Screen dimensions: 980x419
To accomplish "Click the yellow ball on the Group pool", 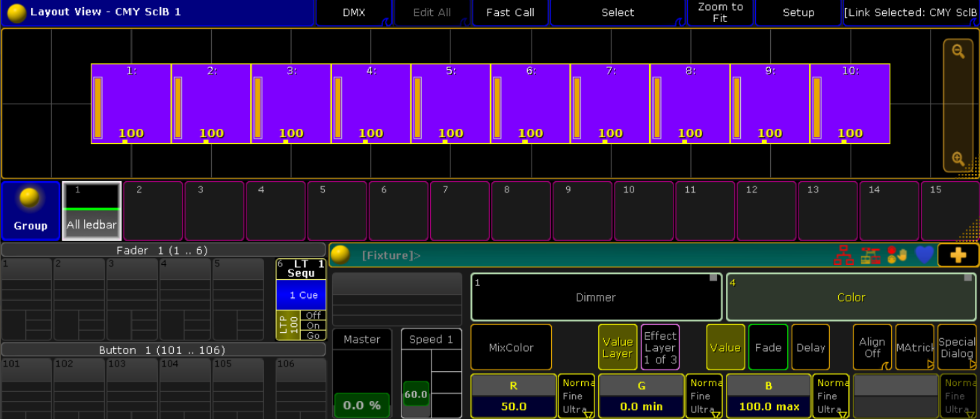I will pyautogui.click(x=29, y=198).
